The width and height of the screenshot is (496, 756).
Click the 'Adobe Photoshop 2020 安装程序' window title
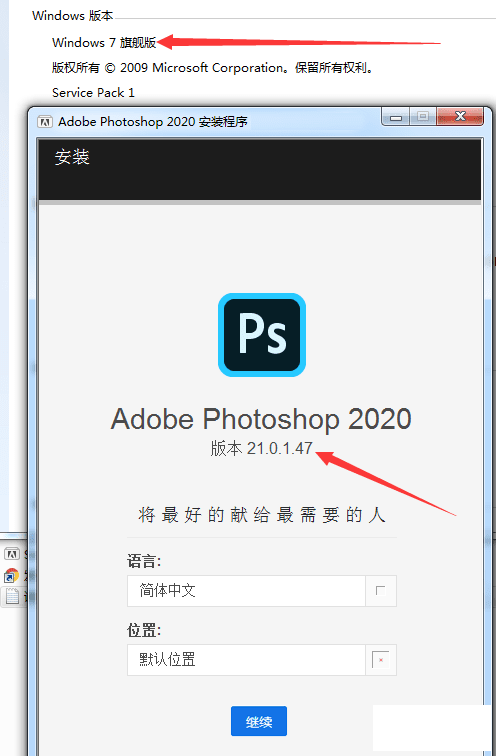coord(153,122)
